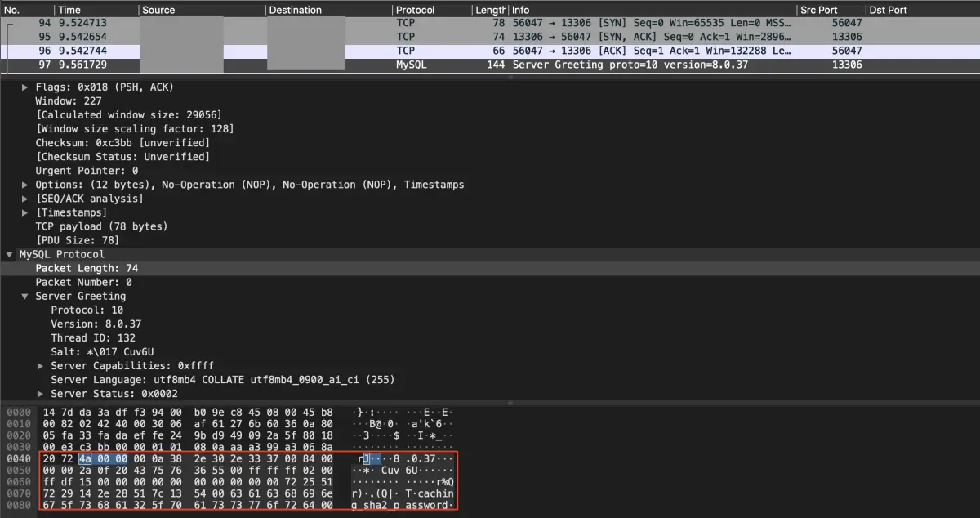Sort by the Destination column header
This screenshot has height=518, width=980.
pos(328,10)
